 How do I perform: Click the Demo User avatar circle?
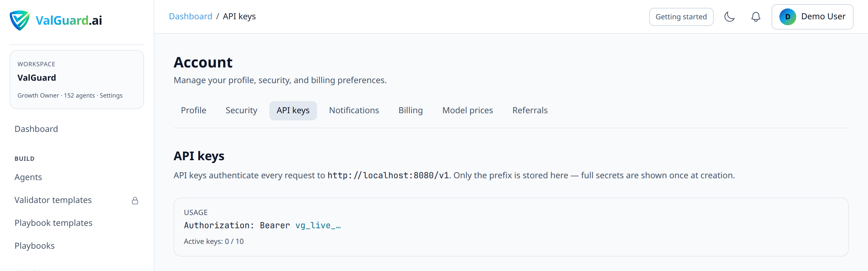click(x=788, y=17)
